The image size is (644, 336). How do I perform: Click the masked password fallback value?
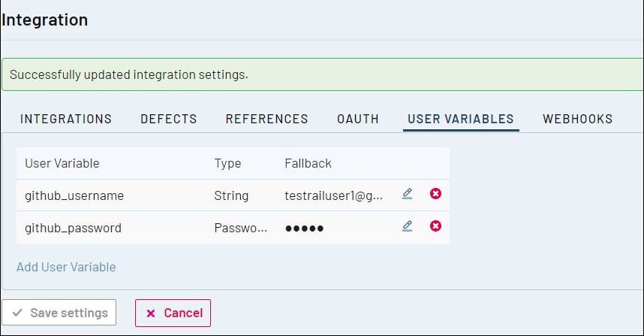(x=304, y=228)
